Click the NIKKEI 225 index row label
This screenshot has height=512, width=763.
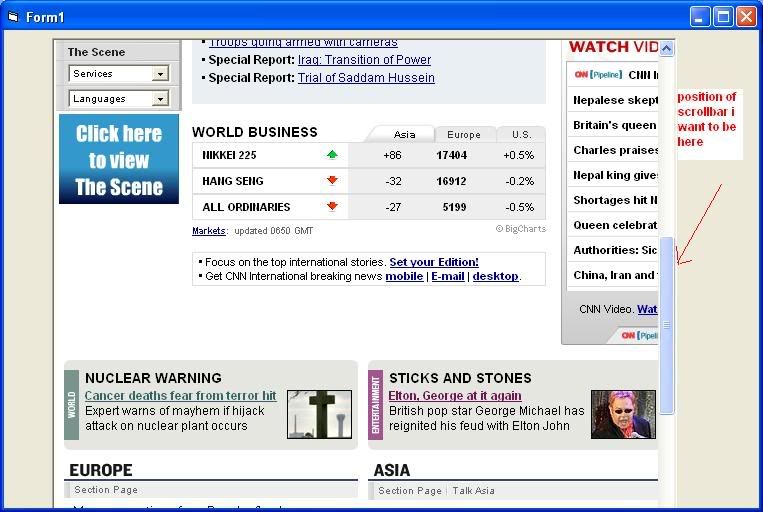229,155
